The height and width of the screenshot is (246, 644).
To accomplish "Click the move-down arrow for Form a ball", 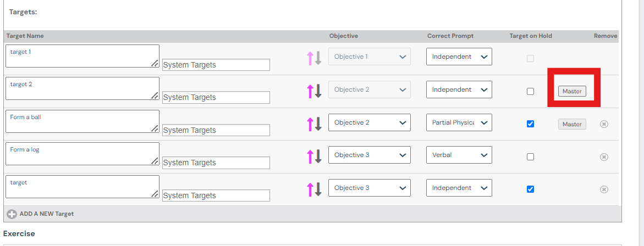I will (318, 124).
